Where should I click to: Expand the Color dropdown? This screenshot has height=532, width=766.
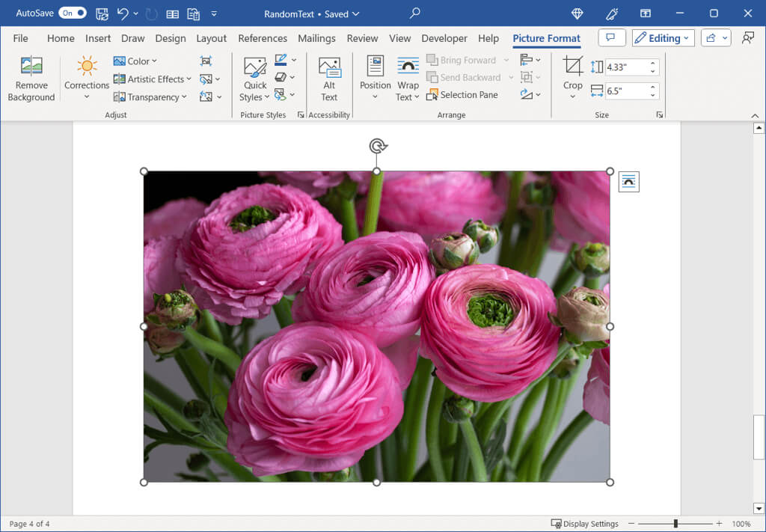(x=135, y=61)
